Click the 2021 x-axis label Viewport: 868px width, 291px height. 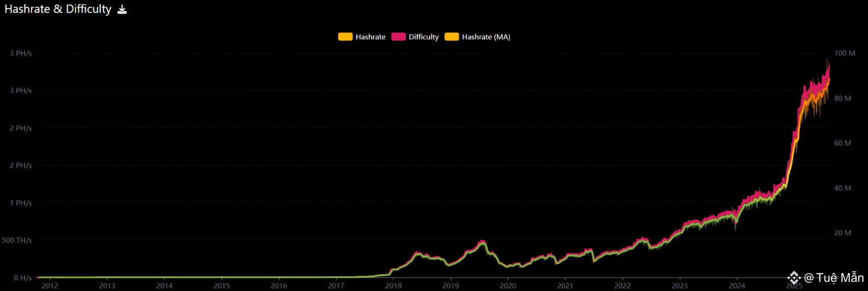(565, 286)
